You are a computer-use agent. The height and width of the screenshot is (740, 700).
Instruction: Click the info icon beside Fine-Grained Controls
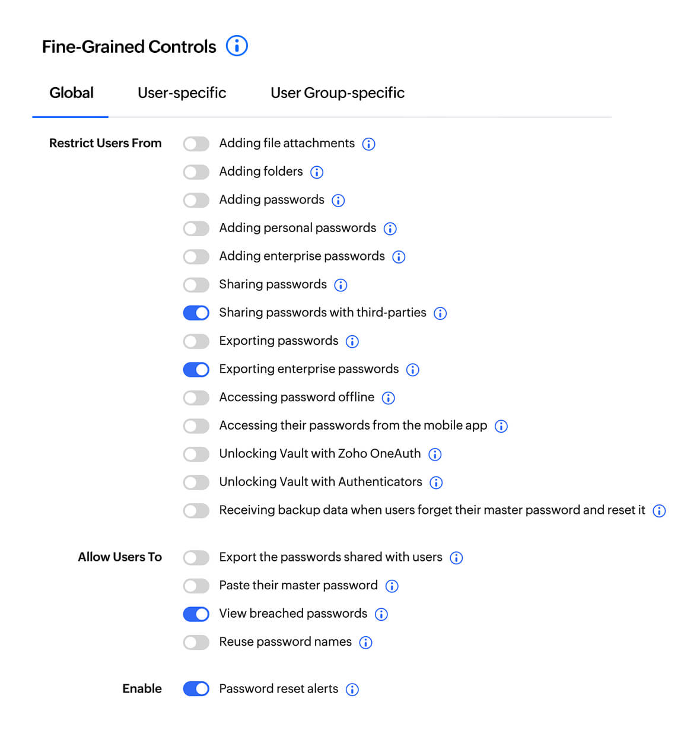pos(237,45)
